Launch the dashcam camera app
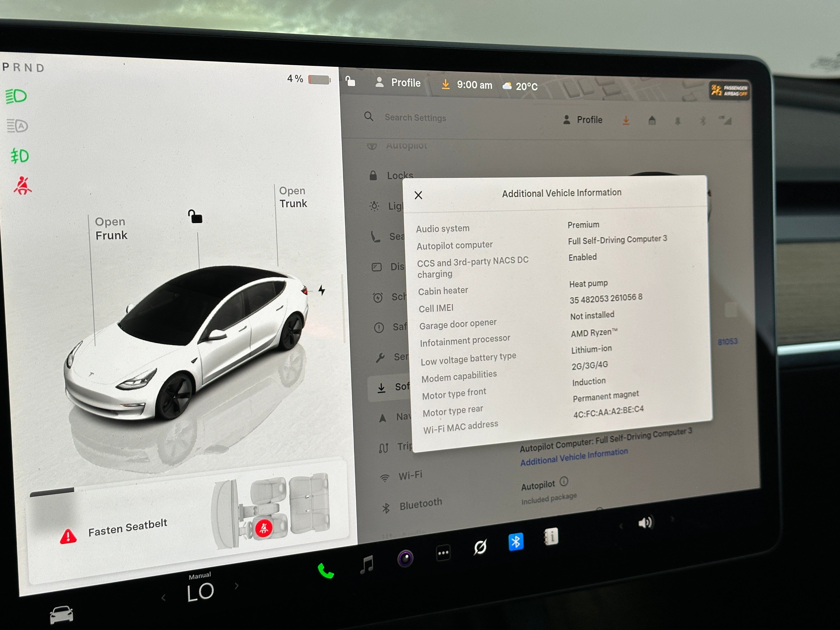Viewport: 840px width, 630px height. coord(405,558)
